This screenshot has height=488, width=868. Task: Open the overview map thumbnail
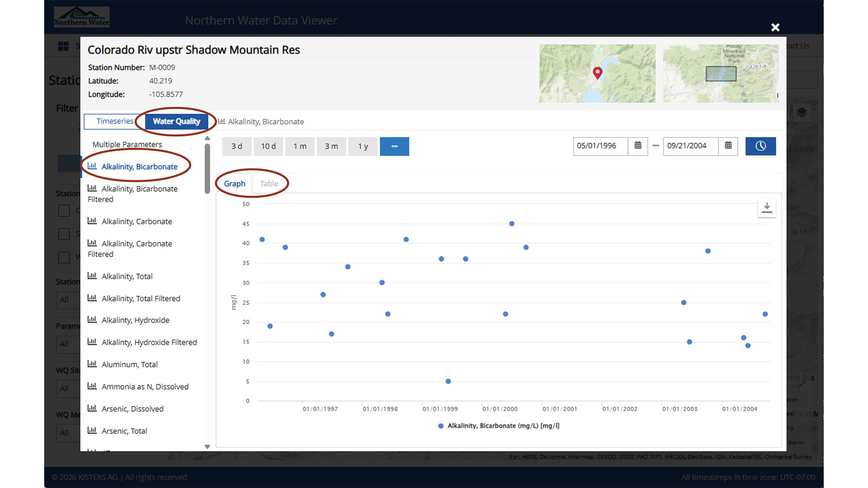(721, 73)
